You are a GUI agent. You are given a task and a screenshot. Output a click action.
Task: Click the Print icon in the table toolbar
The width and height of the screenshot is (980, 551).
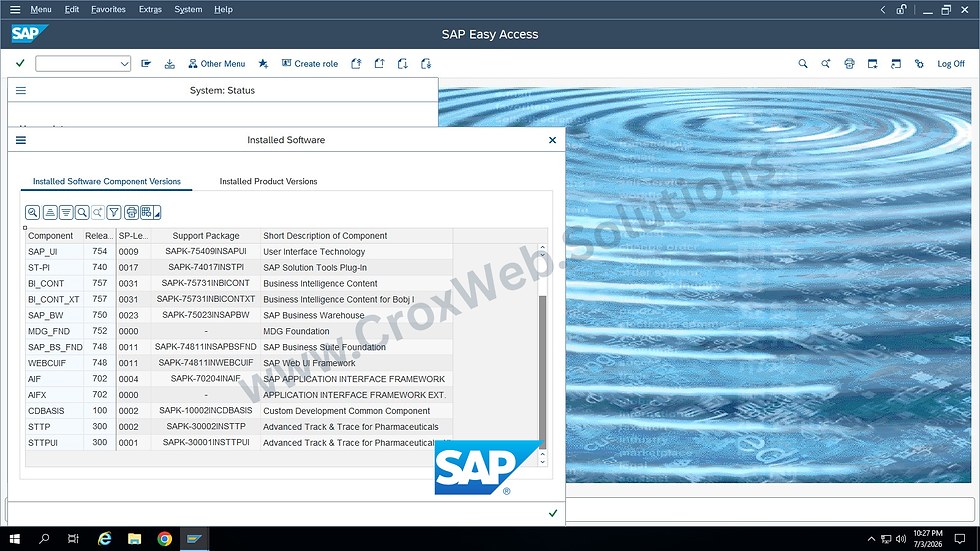click(x=131, y=212)
